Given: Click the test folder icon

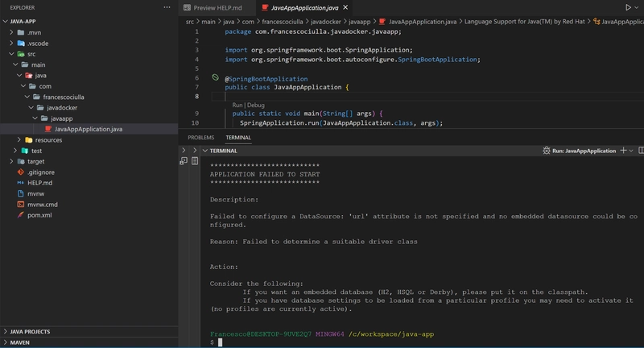Looking at the screenshot, I should (x=25, y=151).
